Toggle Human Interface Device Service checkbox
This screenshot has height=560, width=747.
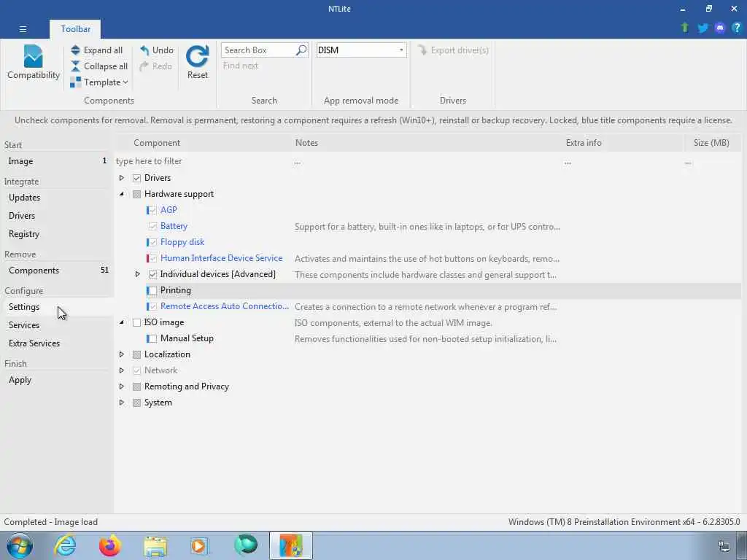pyautogui.click(x=153, y=259)
